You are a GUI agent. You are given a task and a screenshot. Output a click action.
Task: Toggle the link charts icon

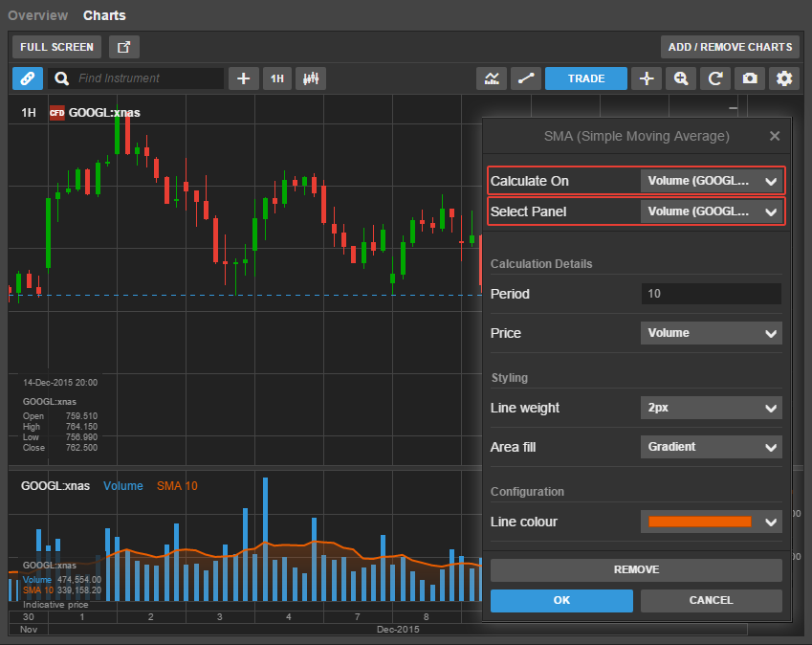(x=28, y=78)
